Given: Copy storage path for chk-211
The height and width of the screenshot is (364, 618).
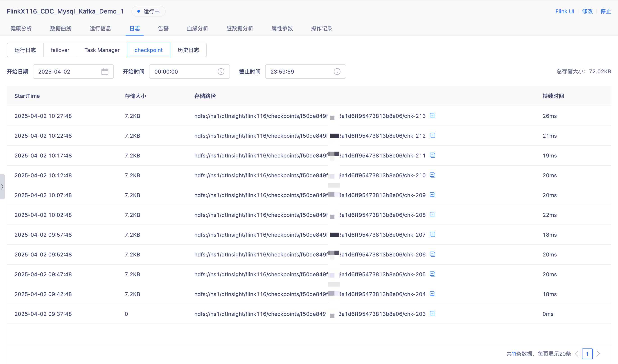Looking at the screenshot, I should click(x=433, y=155).
